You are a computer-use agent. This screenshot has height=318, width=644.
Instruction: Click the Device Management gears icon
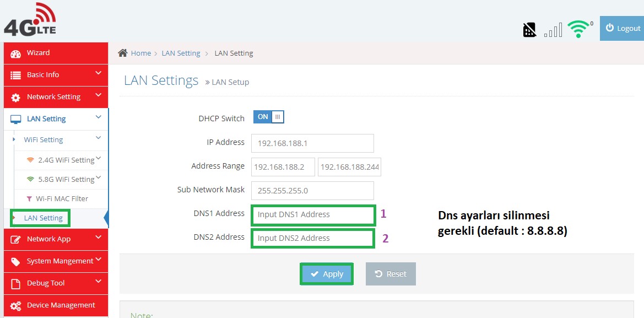click(x=16, y=305)
